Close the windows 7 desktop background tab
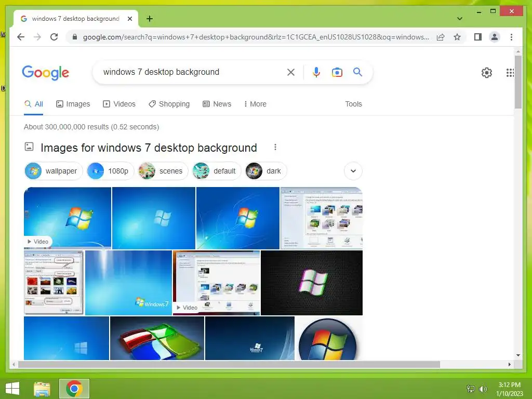Image resolution: width=532 pixels, height=399 pixels. tap(129, 19)
